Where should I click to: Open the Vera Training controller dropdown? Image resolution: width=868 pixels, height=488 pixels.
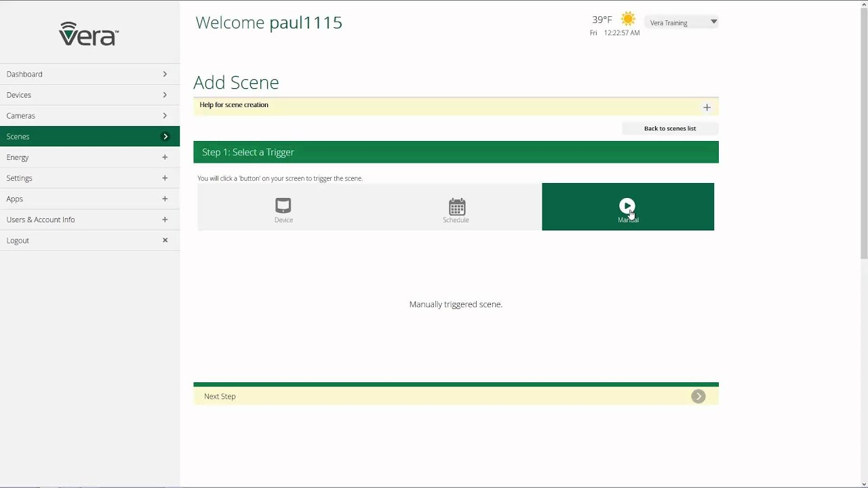coord(682,22)
